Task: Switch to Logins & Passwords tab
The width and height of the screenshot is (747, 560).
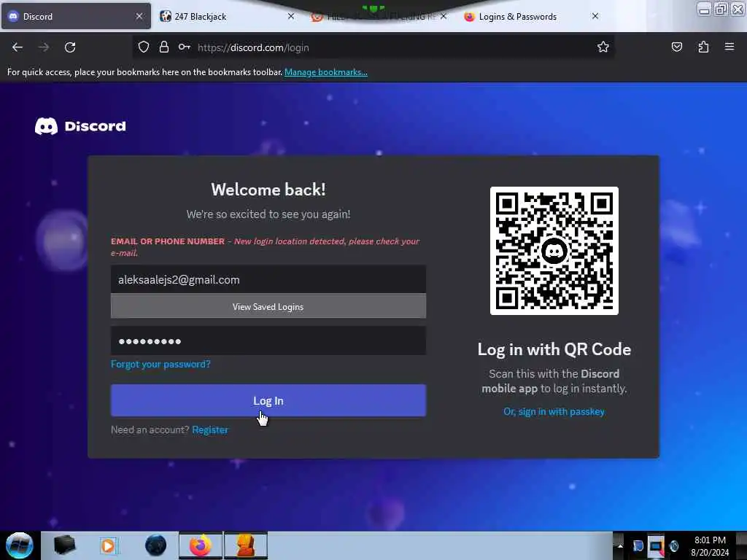Action: 531,16
